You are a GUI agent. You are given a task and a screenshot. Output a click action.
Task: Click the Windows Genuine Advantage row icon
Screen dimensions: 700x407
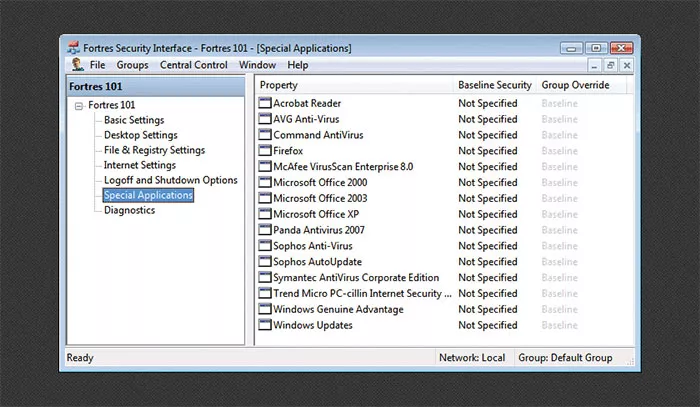(265, 309)
